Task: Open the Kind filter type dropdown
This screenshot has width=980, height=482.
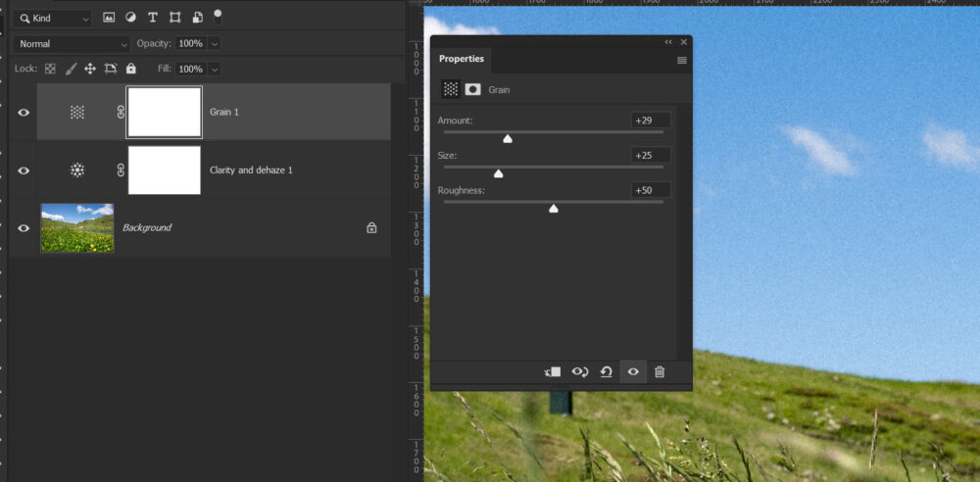Action: click(x=55, y=18)
